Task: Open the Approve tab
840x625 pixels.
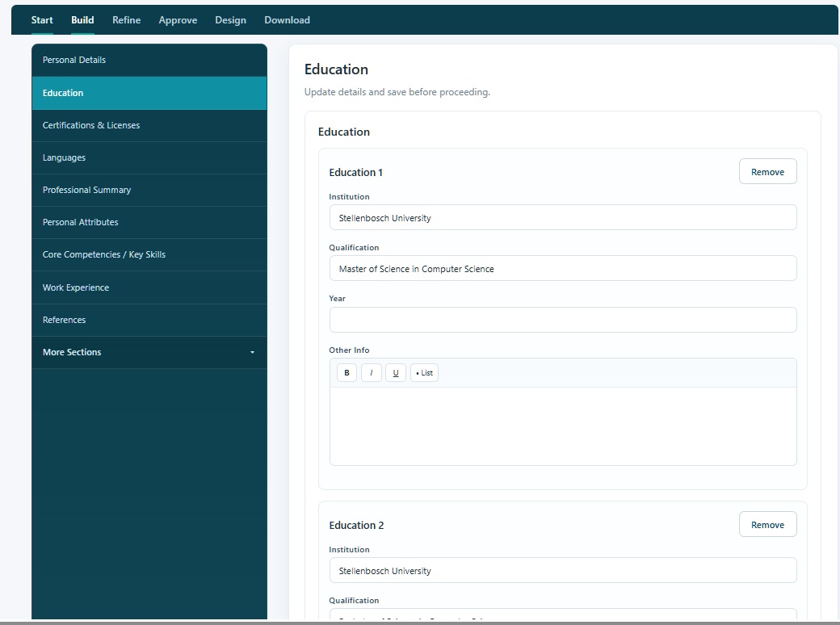Action: click(178, 20)
